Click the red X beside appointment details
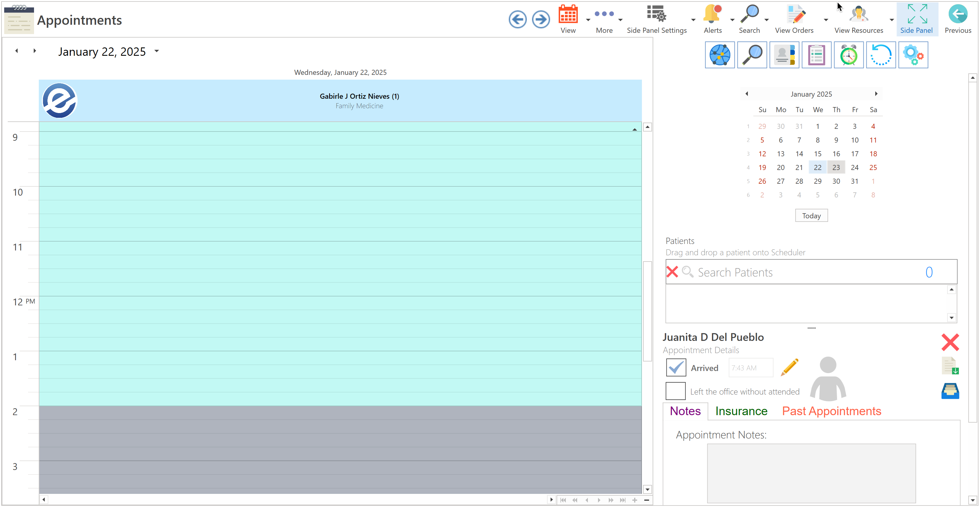 click(950, 342)
